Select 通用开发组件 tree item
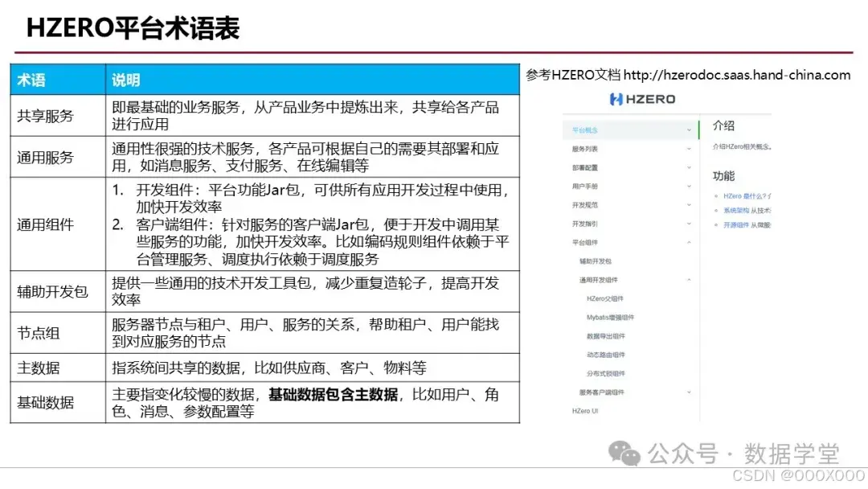The height and width of the screenshot is (489, 868). point(599,280)
